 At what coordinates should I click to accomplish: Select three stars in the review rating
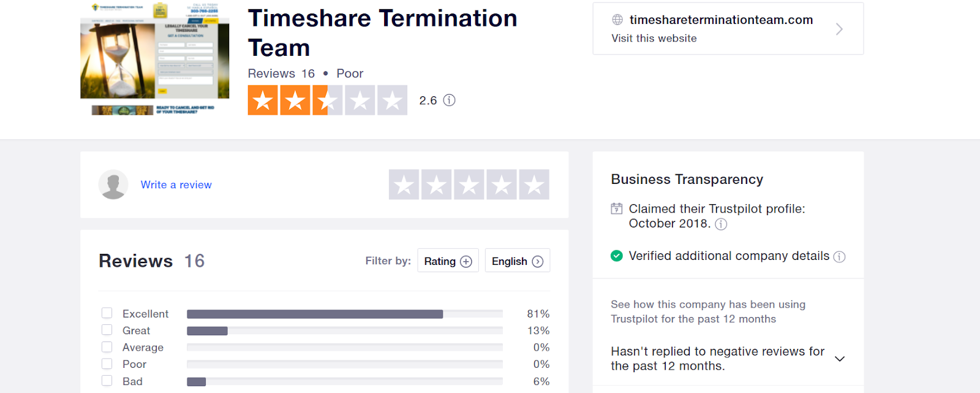(x=469, y=185)
